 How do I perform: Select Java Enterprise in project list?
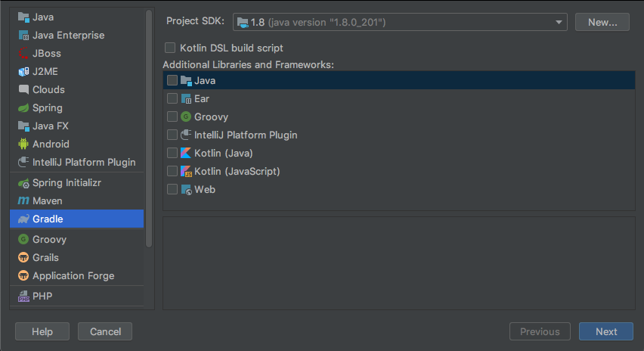(68, 36)
